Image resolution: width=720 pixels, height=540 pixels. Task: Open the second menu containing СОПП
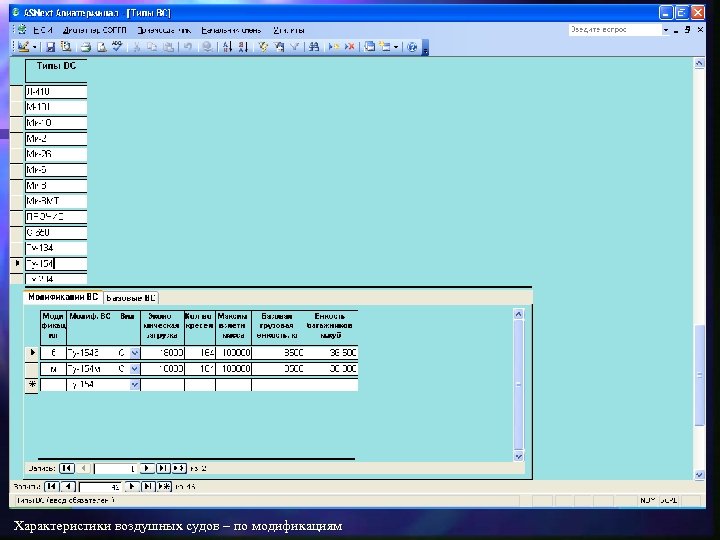tap(95, 30)
